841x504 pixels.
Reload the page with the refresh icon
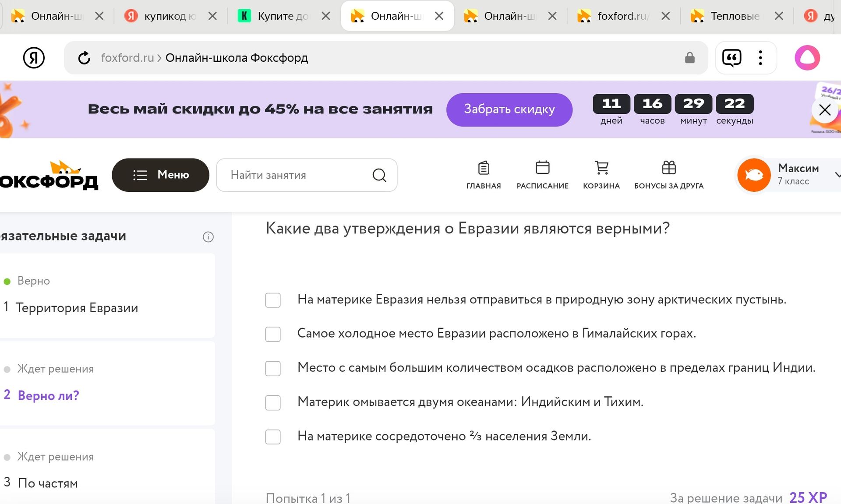click(84, 58)
